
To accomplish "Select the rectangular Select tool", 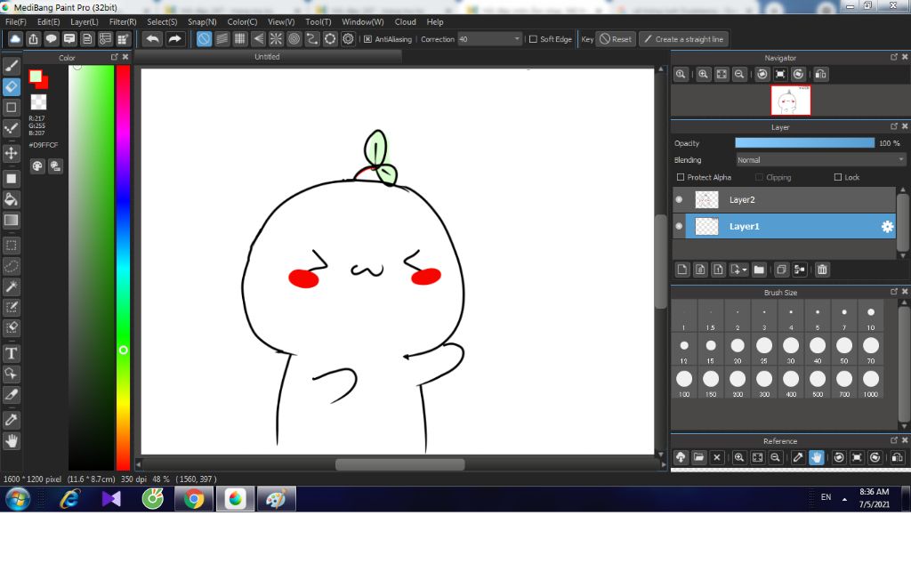I will pyautogui.click(x=11, y=246).
